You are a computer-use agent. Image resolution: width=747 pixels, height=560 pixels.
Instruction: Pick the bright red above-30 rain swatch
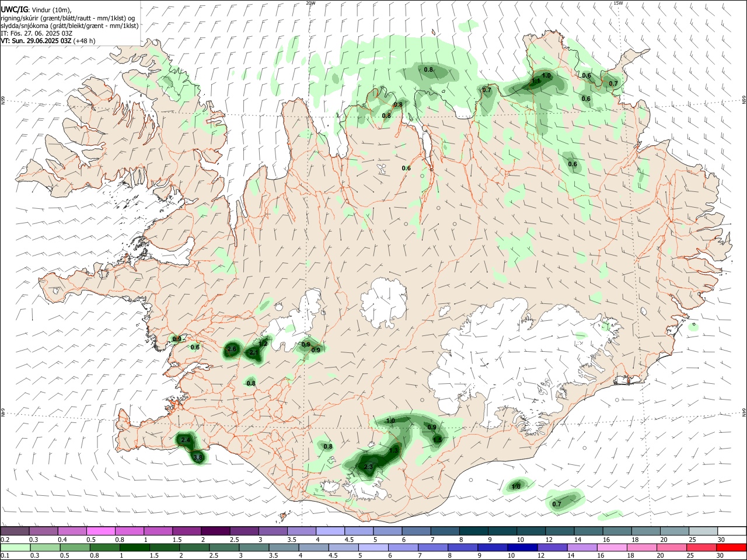pyautogui.click(x=731, y=548)
